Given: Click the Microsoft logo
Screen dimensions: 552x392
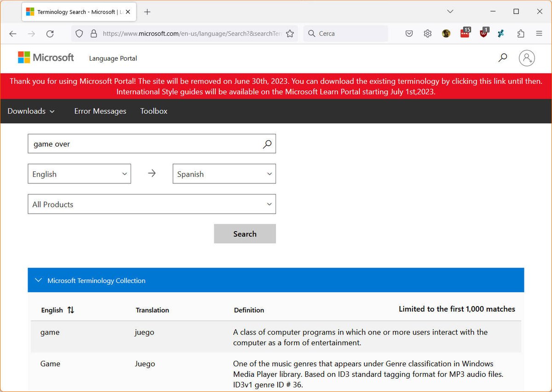Looking at the screenshot, I should pyautogui.click(x=46, y=58).
